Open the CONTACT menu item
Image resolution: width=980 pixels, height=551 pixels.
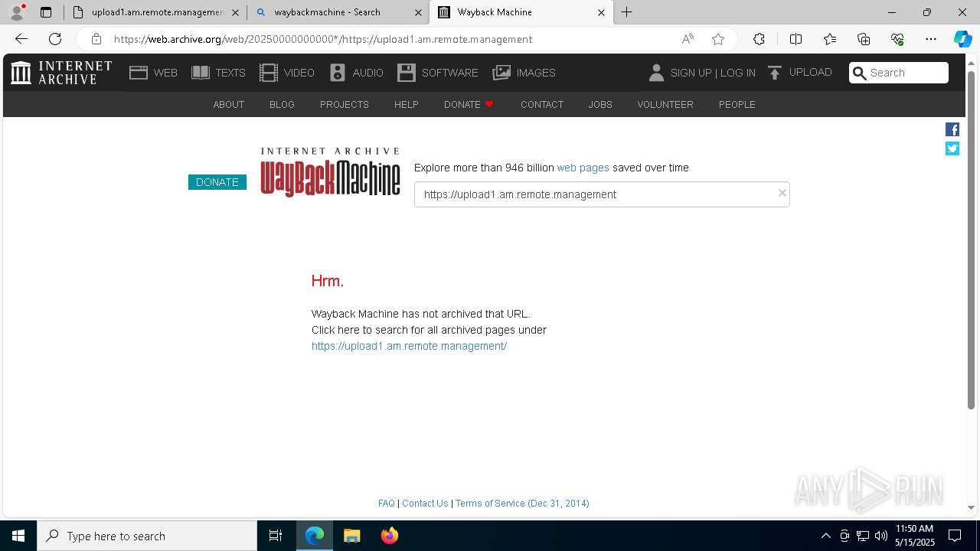(x=542, y=105)
